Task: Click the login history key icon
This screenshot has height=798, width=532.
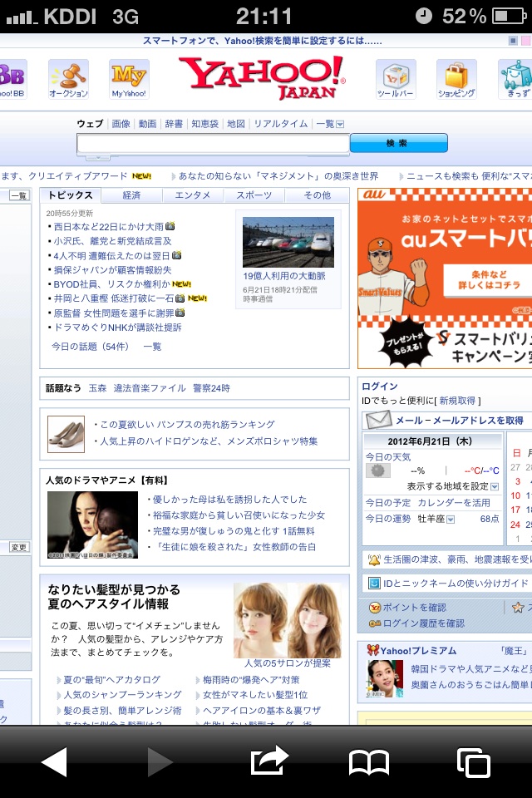Action: click(375, 623)
